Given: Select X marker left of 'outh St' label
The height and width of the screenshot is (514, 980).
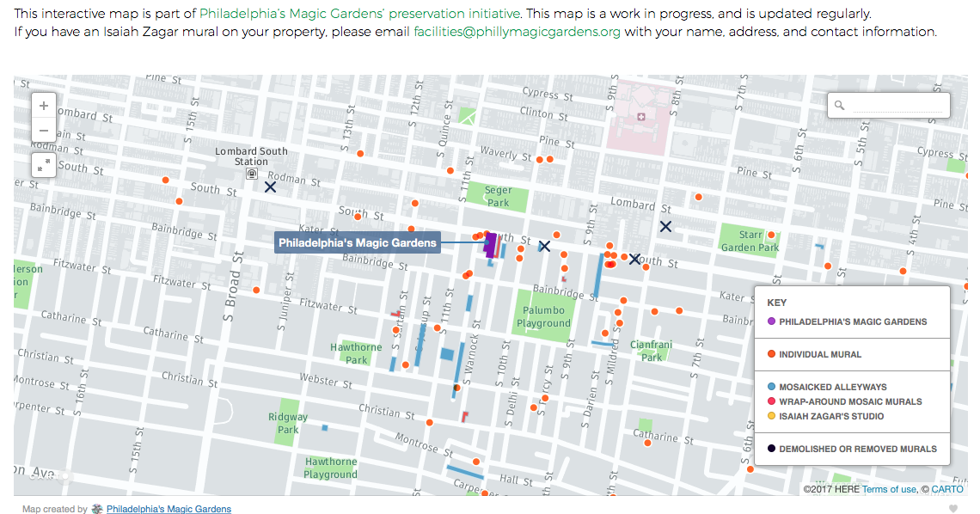Looking at the screenshot, I should coord(634,259).
